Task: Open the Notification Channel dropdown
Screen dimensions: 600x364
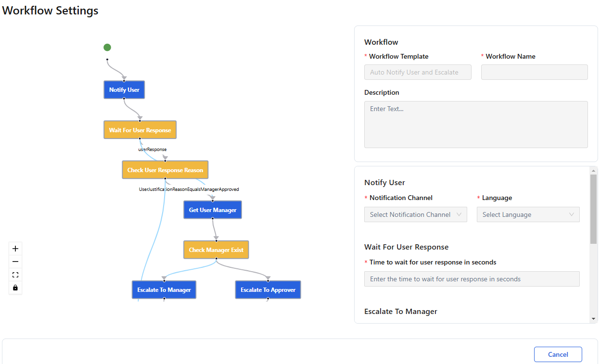Action: 416,214
